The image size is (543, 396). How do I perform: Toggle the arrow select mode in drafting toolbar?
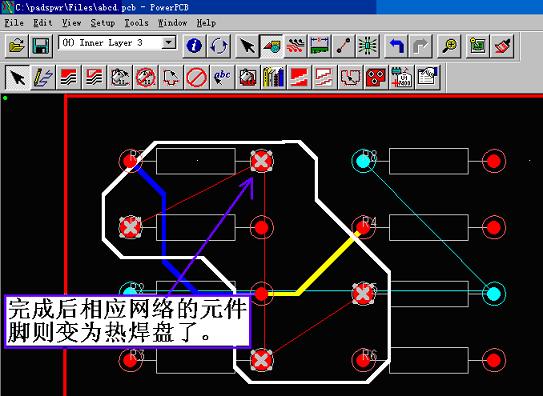click(x=17, y=77)
